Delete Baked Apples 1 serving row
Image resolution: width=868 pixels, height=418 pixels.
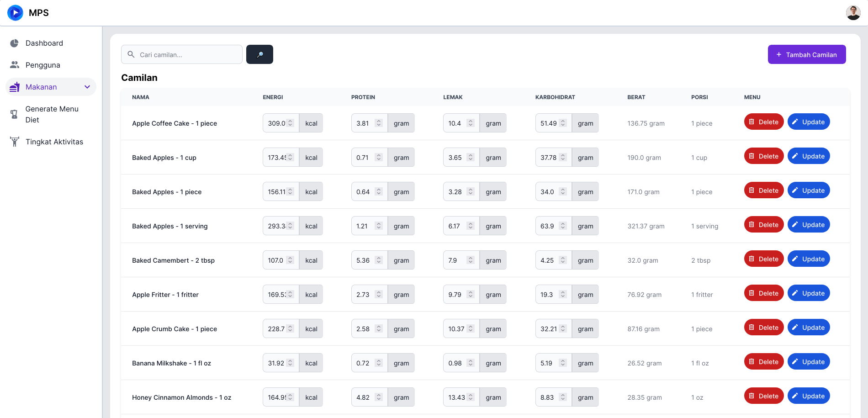(764, 225)
